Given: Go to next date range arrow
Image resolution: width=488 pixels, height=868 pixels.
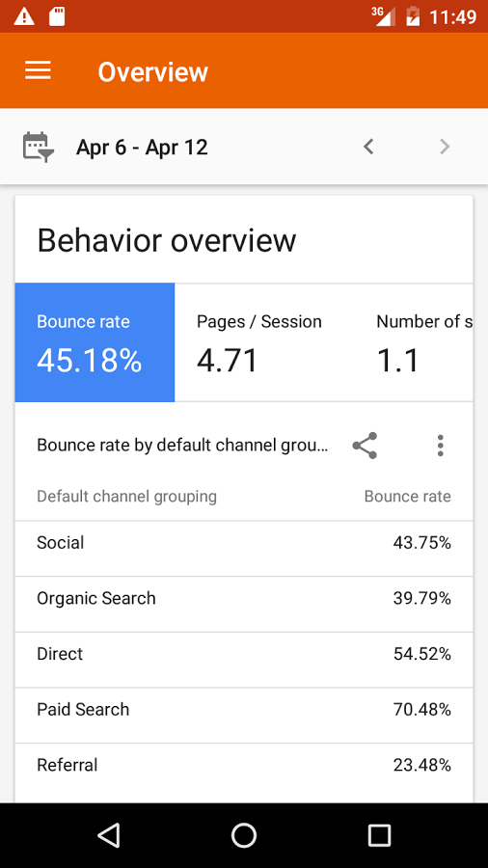Looking at the screenshot, I should pyautogui.click(x=445, y=147).
